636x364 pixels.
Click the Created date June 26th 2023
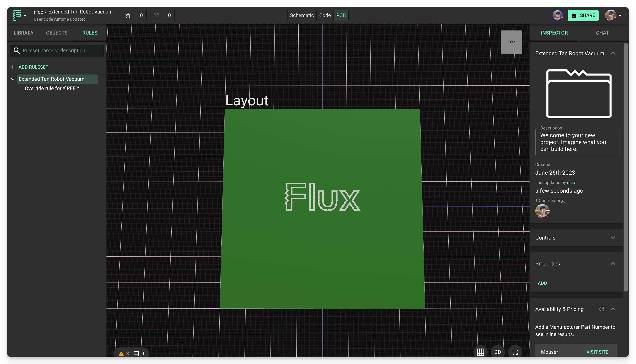tap(555, 172)
